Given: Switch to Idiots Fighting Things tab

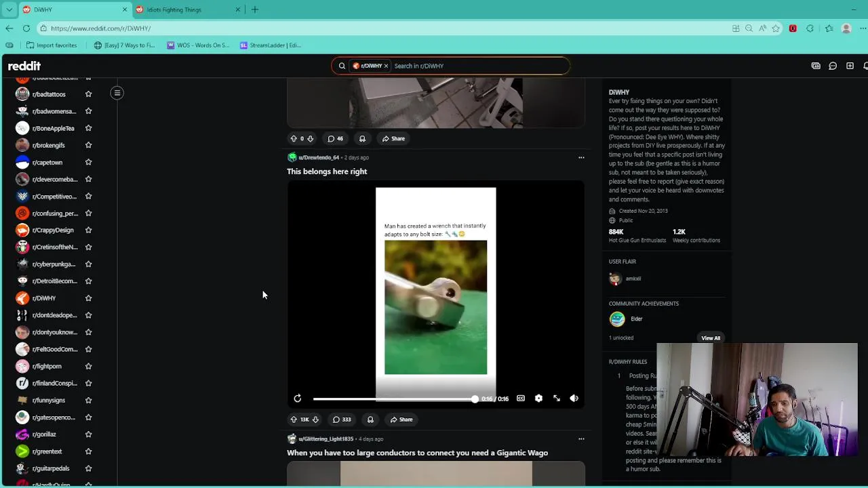Looking at the screenshot, I should click(x=187, y=9).
